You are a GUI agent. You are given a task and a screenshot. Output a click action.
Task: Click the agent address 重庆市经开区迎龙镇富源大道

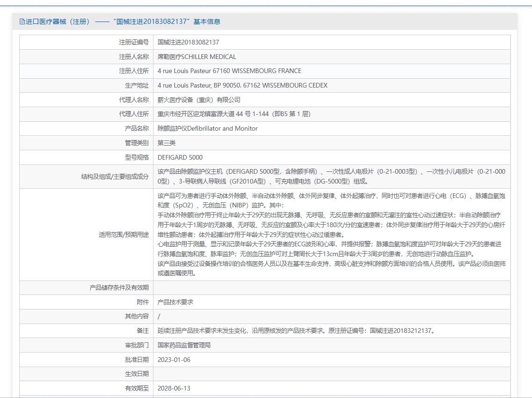coord(234,114)
